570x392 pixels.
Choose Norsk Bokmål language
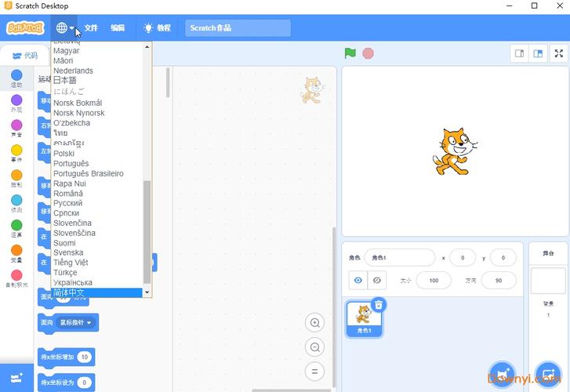[96, 103]
